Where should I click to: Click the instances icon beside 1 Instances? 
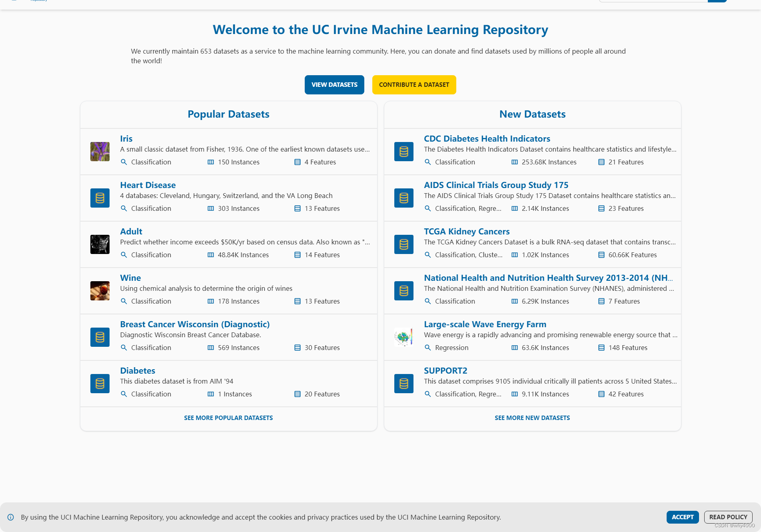[211, 394]
